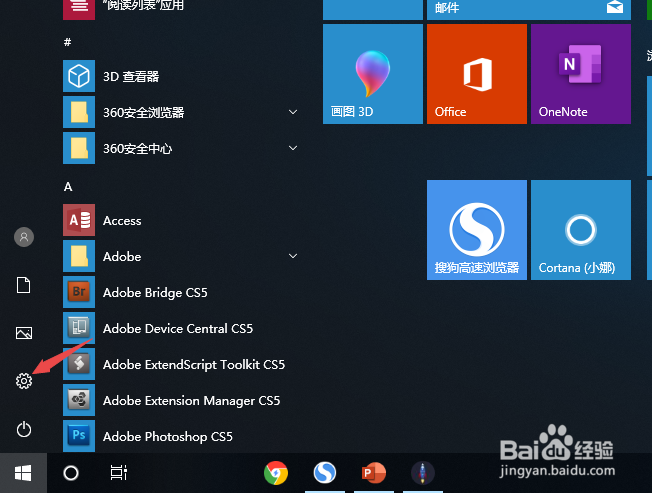Open the 360安全浏览器 folder entry
Viewport: 652px width, 493px height.
tap(181, 112)
